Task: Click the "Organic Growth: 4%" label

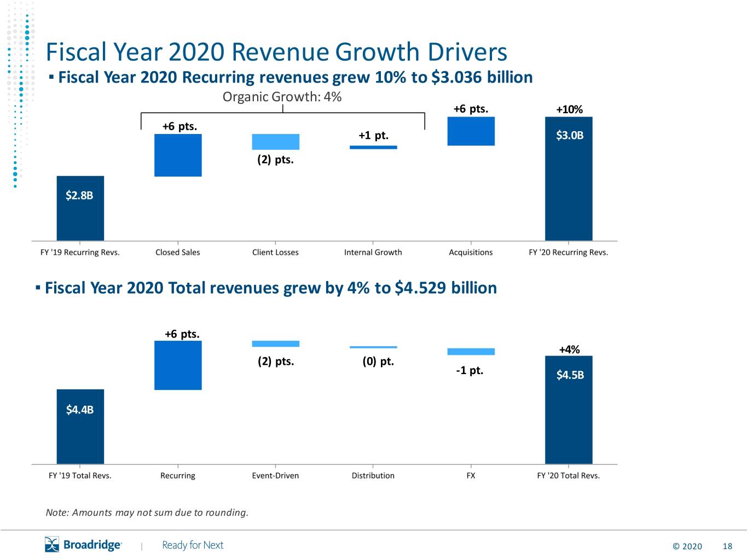Action: [x=282, y=97]
